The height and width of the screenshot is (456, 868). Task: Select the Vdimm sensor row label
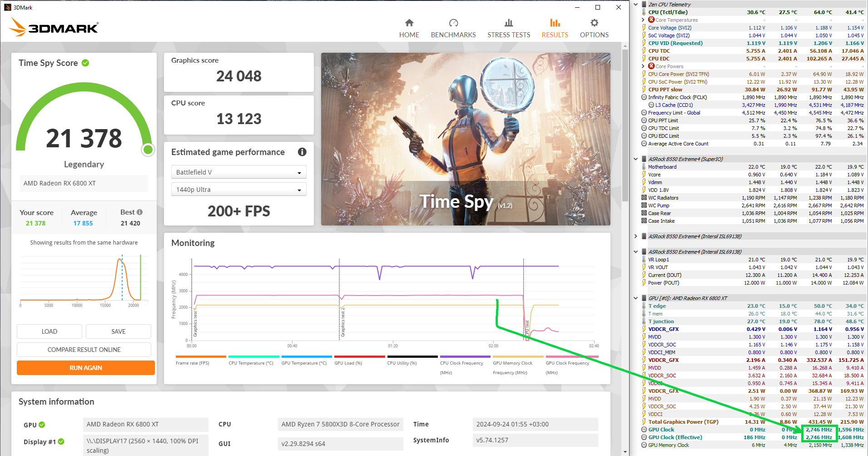tap(655, 182)
